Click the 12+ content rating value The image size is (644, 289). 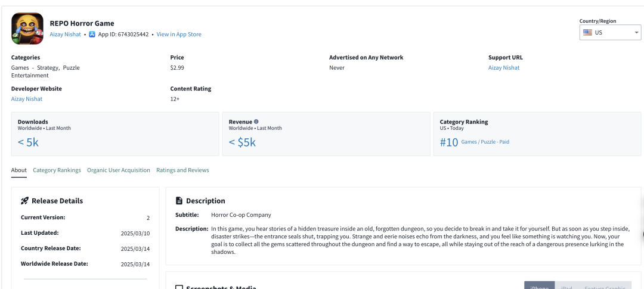click(175, 99)
